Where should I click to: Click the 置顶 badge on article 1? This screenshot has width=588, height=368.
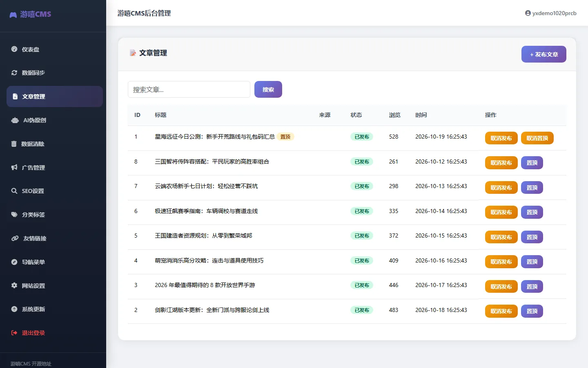(285, 137)
